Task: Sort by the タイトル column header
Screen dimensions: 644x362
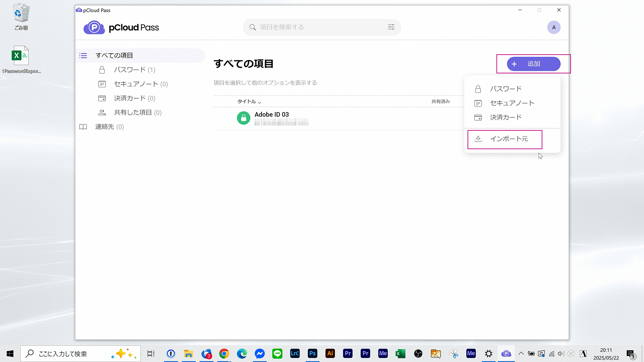Action: [249, 102]
